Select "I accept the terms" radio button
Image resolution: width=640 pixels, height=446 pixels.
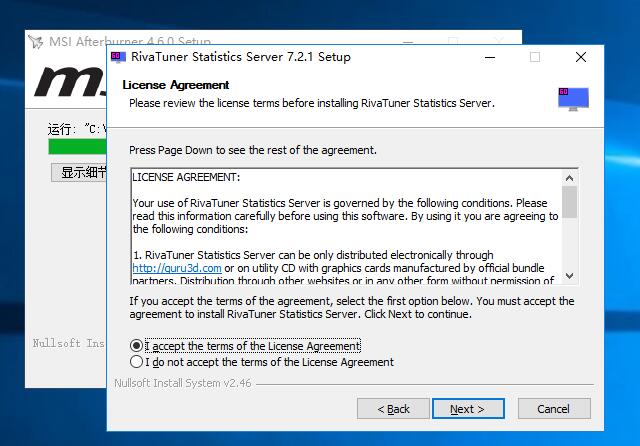pos(137,346)
